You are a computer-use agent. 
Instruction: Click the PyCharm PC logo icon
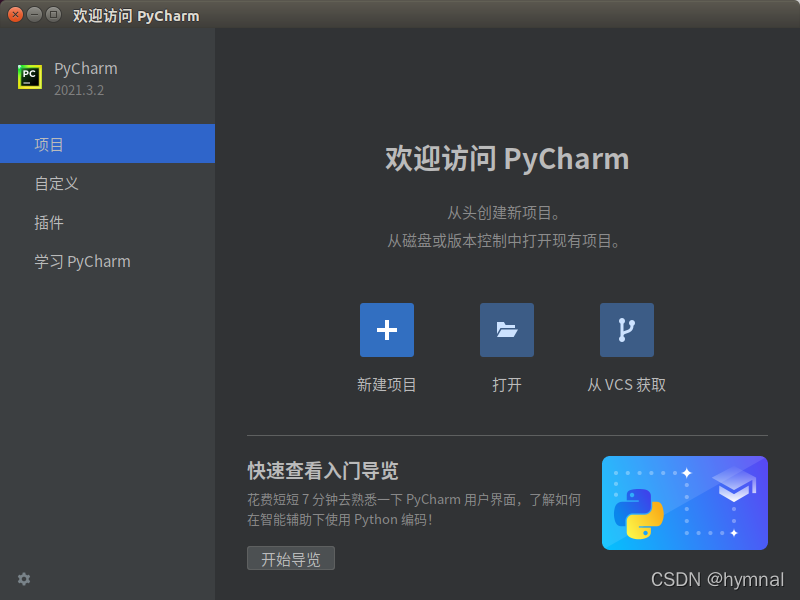pyautogui.click(x=30, y=77)
